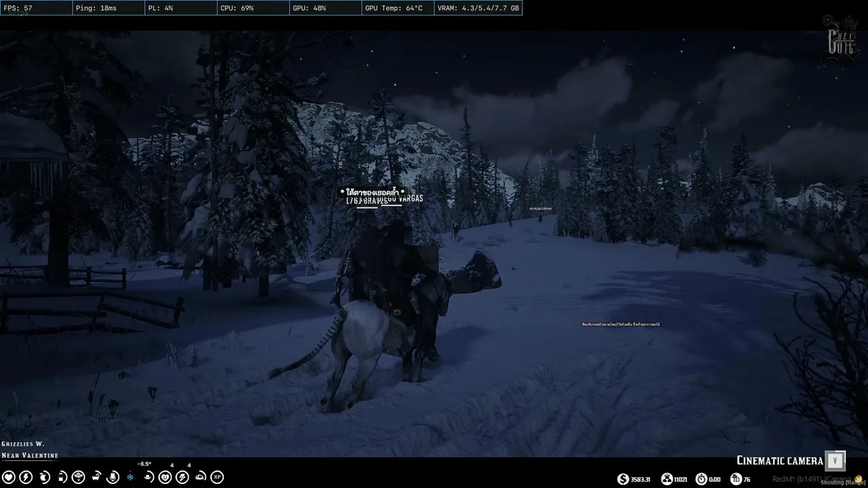Click the dollar sign cash icon
The height and width of the screenshot is (488, 868).
[x=623, y=479]
